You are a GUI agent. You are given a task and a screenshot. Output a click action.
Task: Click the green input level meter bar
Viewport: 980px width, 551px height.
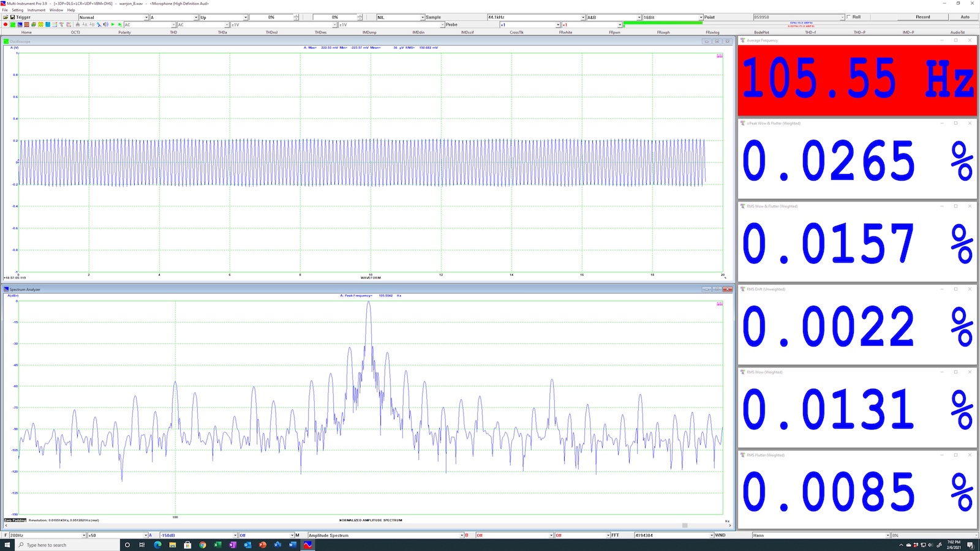point(663,23)
